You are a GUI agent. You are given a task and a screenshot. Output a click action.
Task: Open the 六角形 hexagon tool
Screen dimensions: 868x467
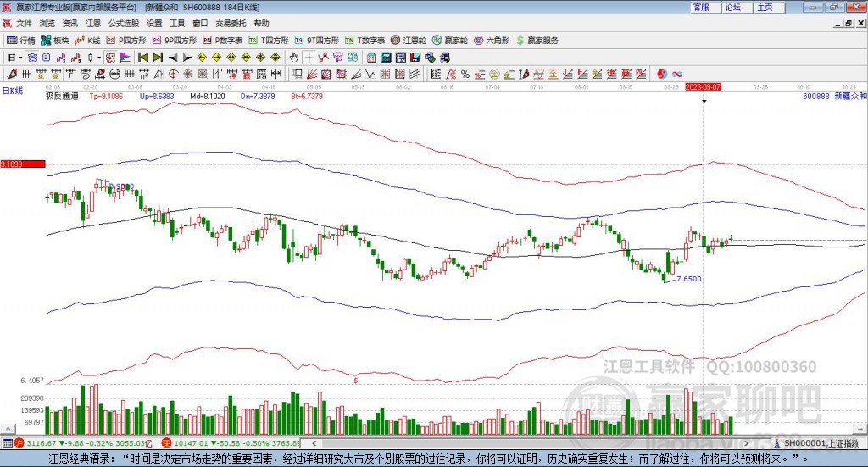pyautogui.click(x=492, y=41)
